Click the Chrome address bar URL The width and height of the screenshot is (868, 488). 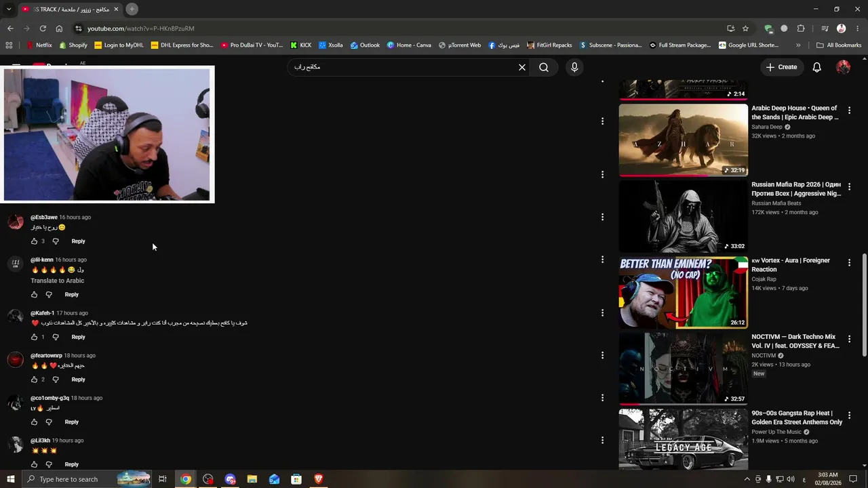140,28
